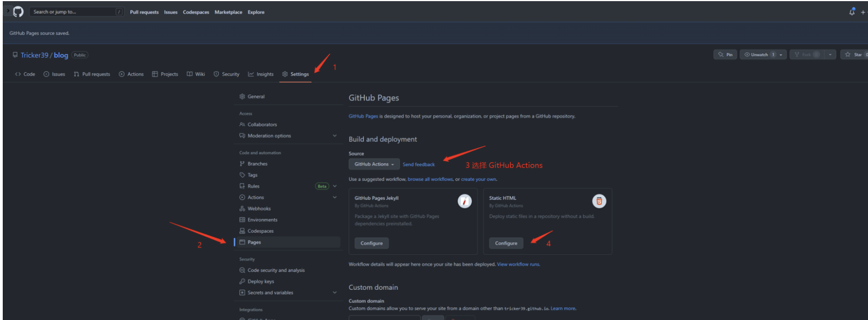Open the repository Security tab

coord(226,74)
